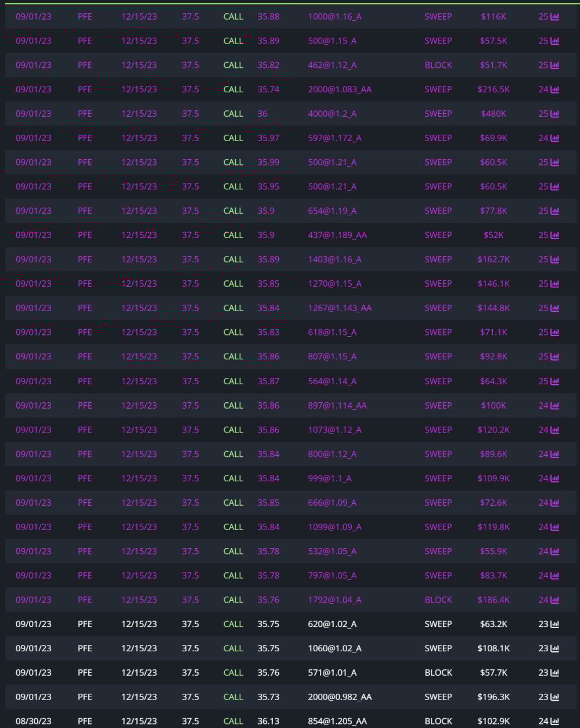Open chart icon for the $196.3K sweep row
The image size is (580, 728).
coord(554,697)
